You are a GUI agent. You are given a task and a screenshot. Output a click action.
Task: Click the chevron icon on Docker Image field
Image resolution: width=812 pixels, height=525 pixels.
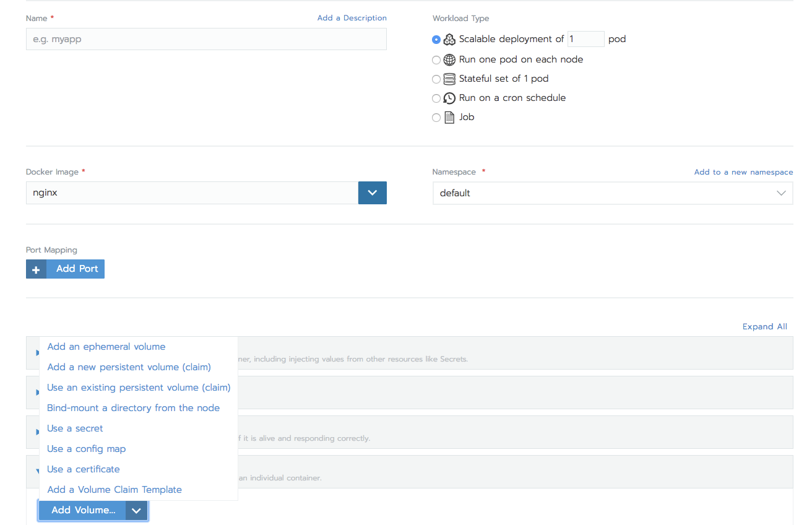click(x=372, y=193)
